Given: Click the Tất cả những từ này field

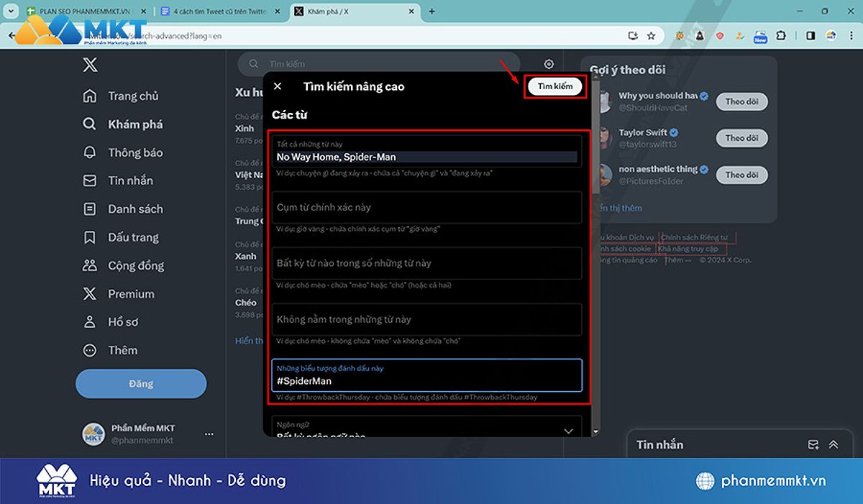Looking at the screenshot, I should coord(427,152).
